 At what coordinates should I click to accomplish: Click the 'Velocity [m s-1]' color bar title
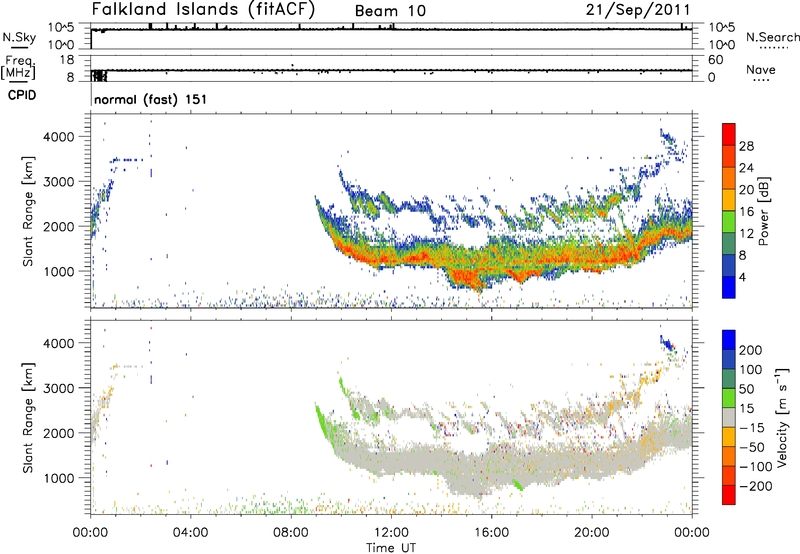[x=782, y=418]
